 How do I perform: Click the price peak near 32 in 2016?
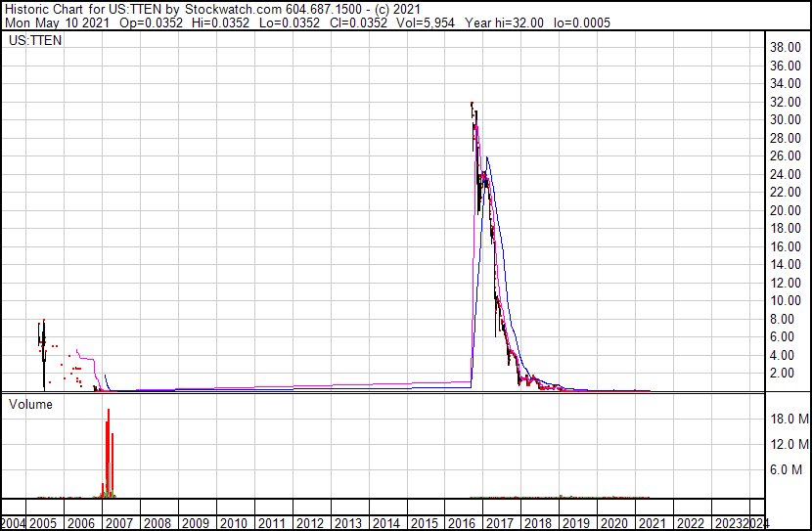click(x=473, y=105)
